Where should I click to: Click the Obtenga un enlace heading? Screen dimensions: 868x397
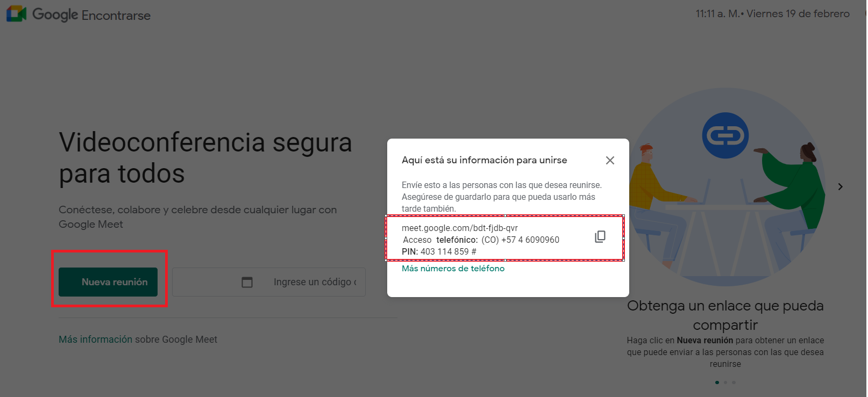725,315
